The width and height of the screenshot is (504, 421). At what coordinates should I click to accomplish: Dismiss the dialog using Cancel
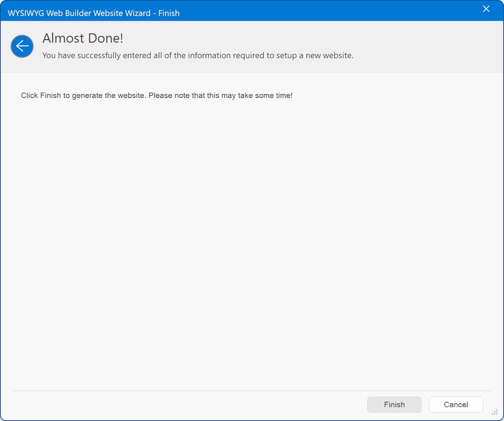point(456,404)
